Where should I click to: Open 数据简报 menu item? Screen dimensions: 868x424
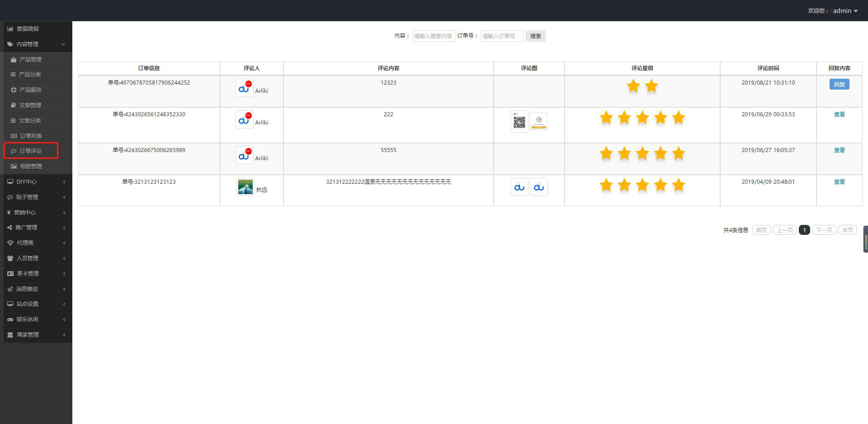coord(36,29)
